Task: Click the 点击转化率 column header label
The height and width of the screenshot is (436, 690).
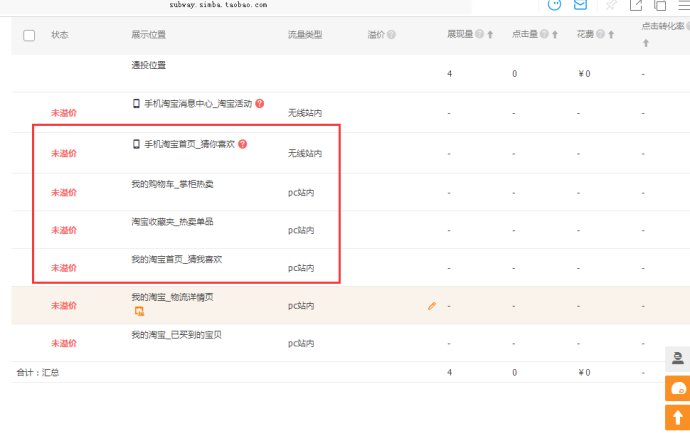Action: [x=663, y=26]
